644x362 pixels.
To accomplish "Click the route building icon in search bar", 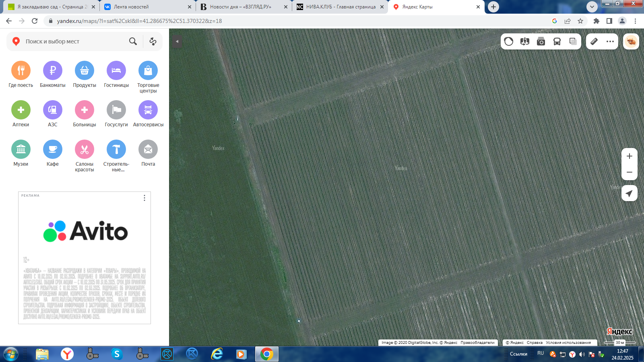I will click(x=153, y=41).
